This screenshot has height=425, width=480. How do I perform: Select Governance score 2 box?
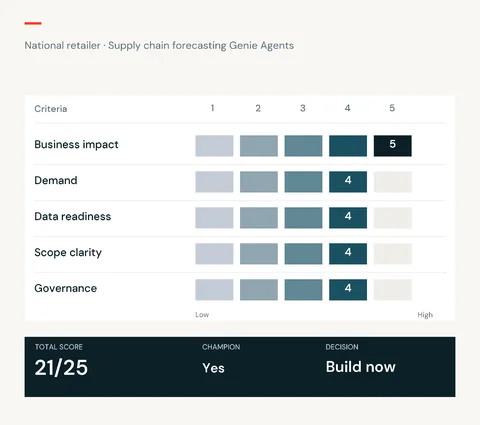click(259, 290)
